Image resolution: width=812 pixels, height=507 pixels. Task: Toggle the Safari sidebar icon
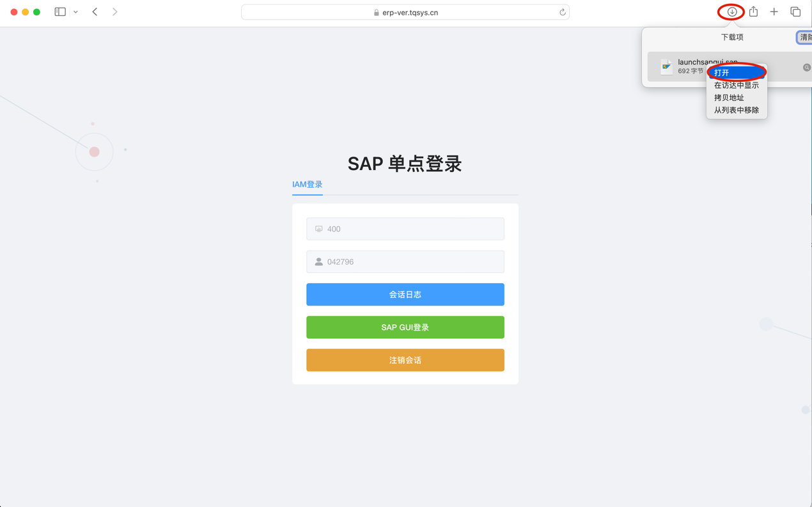(60, 12)
